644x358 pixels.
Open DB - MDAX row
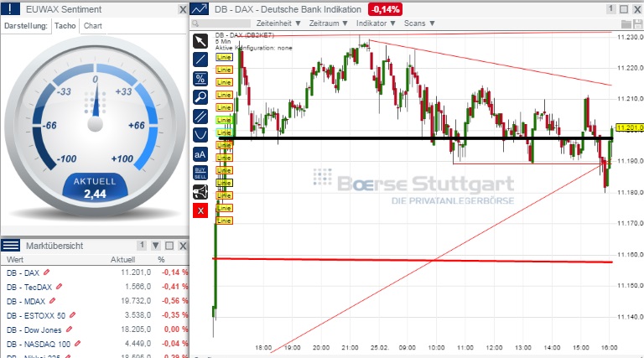pos(95,301)
